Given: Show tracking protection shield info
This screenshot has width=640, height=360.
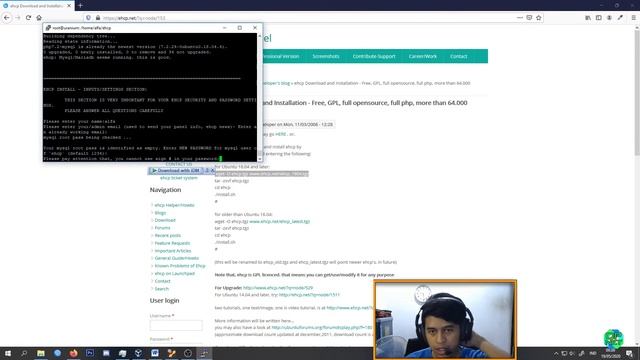Looking at the screenshot, I should (88, 18).
